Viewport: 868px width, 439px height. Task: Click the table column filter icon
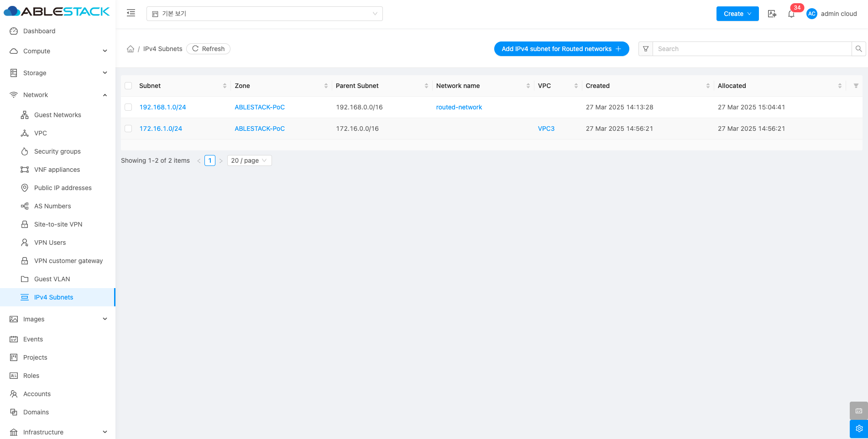(856, 86)
